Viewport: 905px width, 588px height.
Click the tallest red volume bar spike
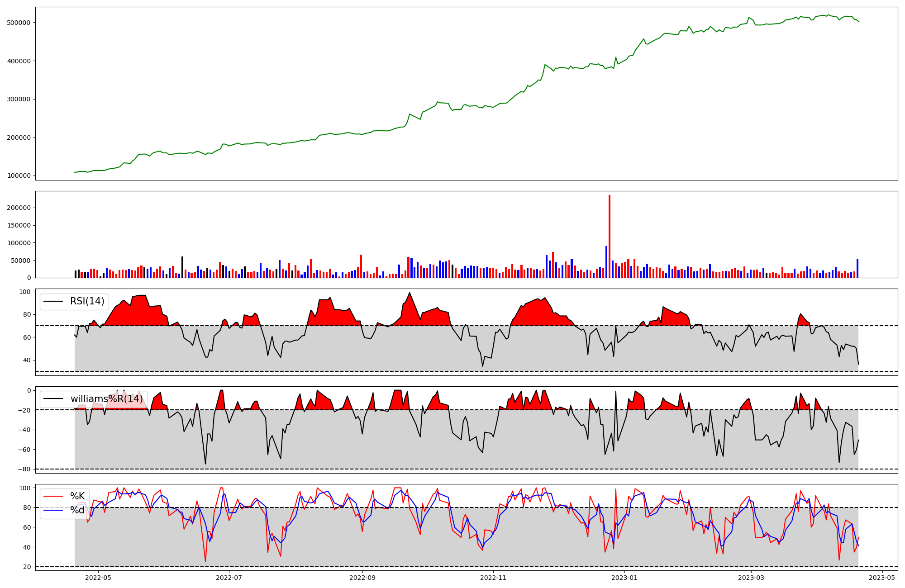[610, 235]
